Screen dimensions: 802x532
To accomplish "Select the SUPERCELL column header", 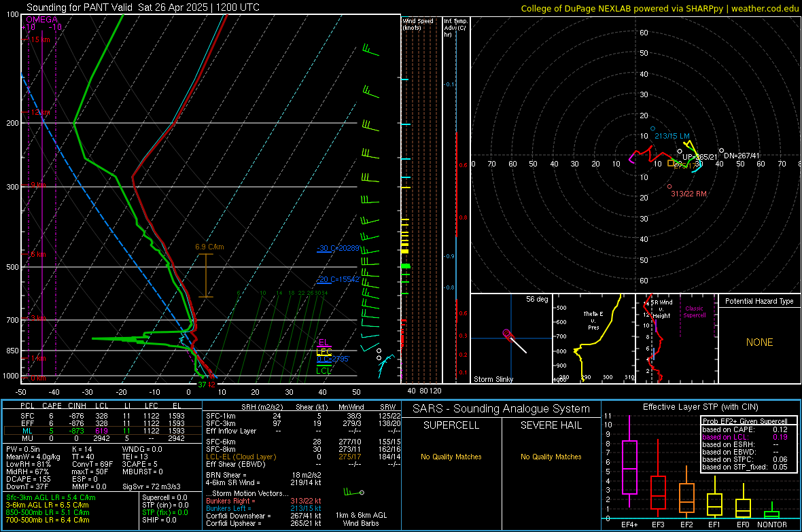I will (x=451, y=425).
